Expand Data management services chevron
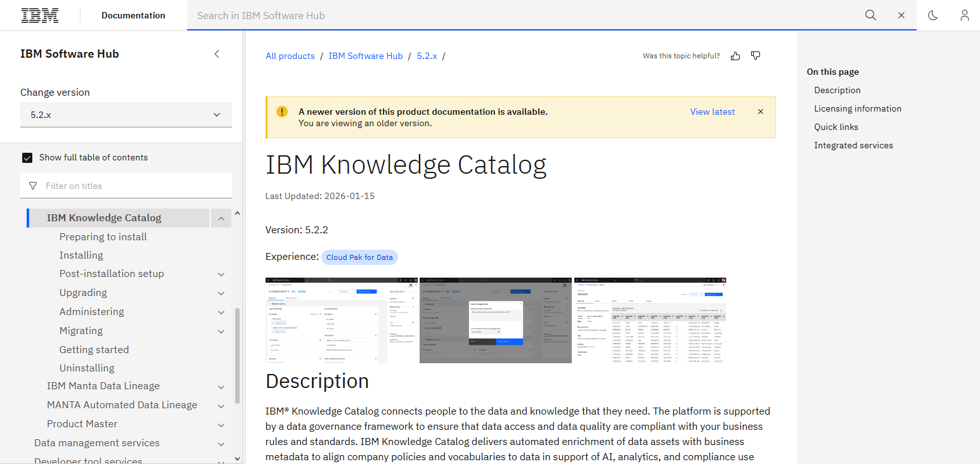This screenshot has width=980, height=464. (x=221, y=443)
